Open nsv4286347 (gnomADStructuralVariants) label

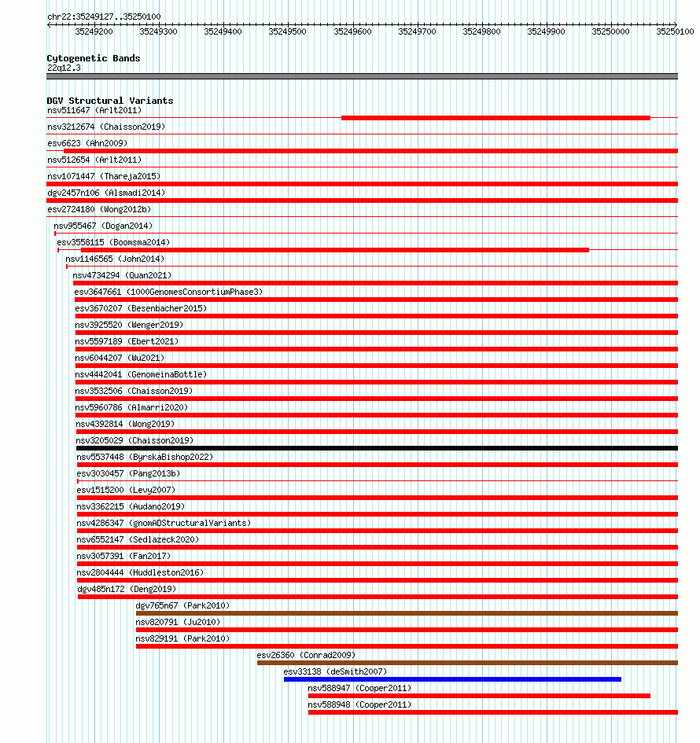click(x=164, y=524)
